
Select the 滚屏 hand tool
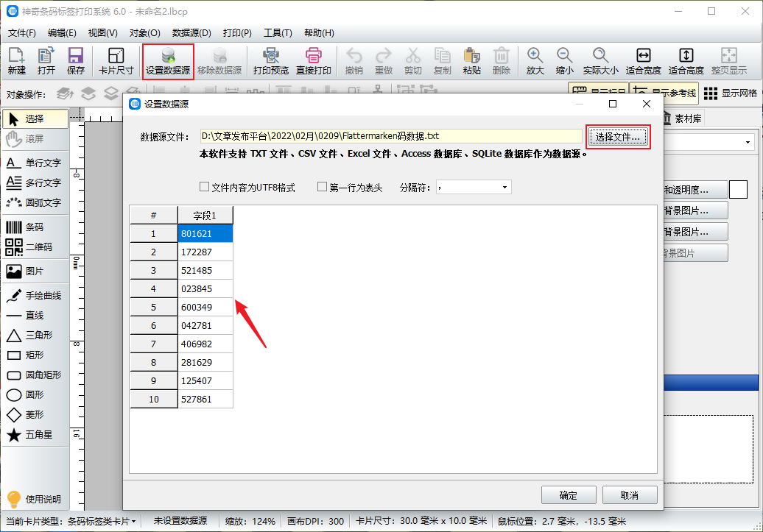tap(35, 138)
